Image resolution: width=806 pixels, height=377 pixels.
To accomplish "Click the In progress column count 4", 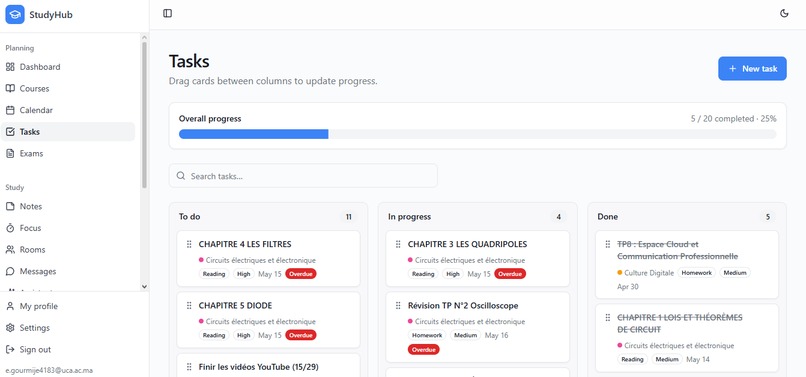I will tap(558, 217).
